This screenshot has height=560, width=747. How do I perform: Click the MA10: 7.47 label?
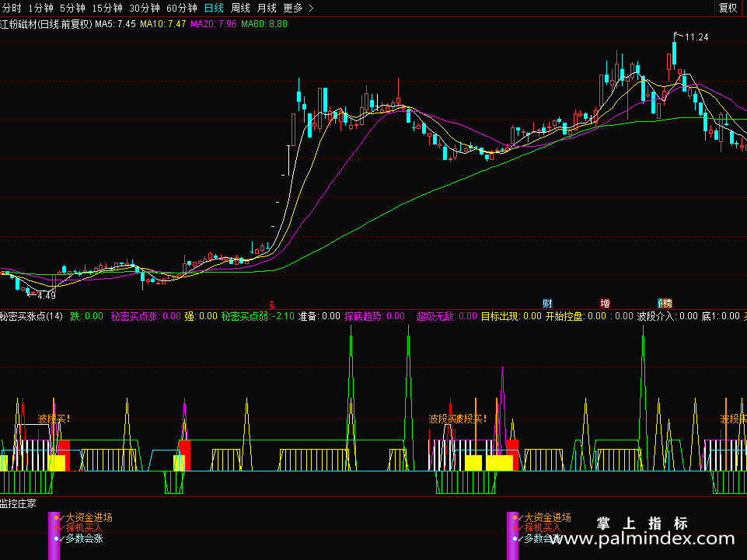163,24
